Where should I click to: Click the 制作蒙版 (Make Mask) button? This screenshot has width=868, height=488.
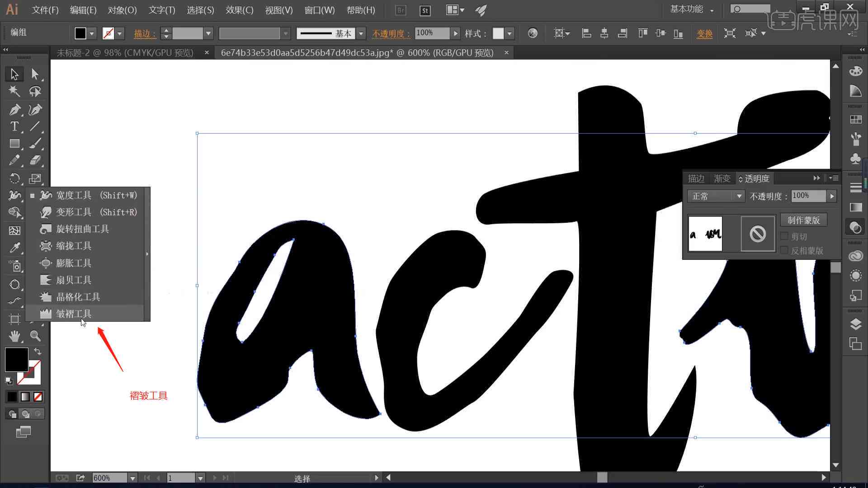click(805, 220)
